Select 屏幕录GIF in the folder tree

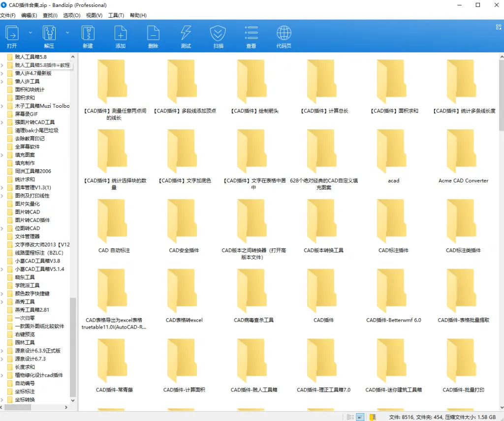pos(27,114)
